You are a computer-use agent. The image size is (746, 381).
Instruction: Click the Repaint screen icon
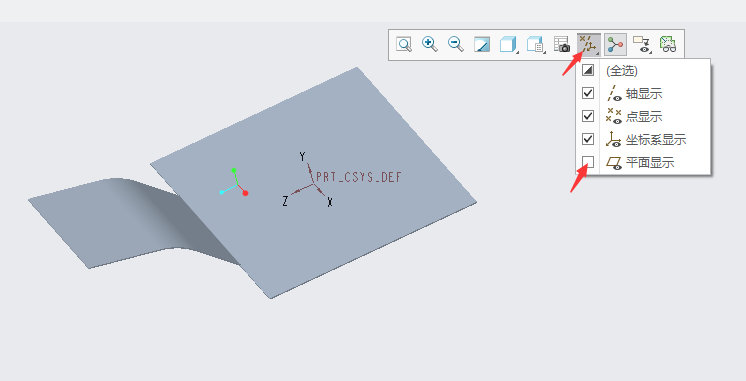pyautogui.click(x=482, y=45)
